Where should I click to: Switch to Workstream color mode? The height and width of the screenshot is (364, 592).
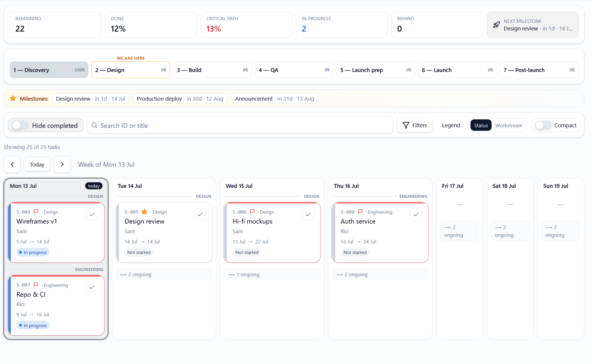click(509, 125)
